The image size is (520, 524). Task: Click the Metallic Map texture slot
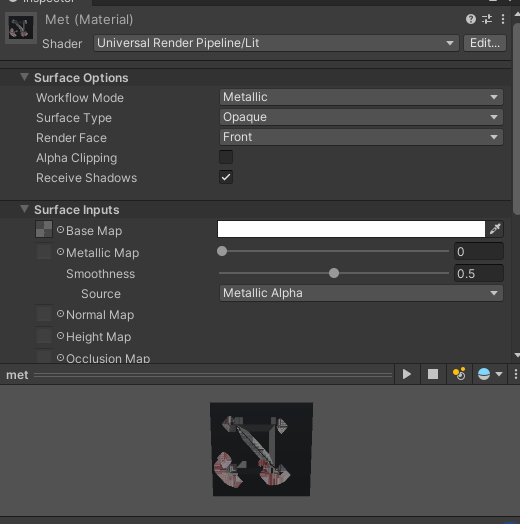pyautogui.click(x=44, y=251)
